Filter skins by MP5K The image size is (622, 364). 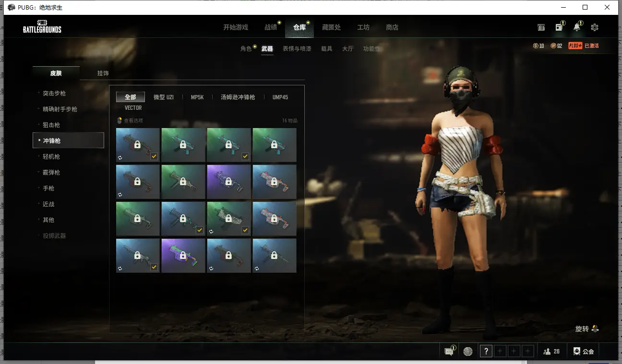(197, 97)
